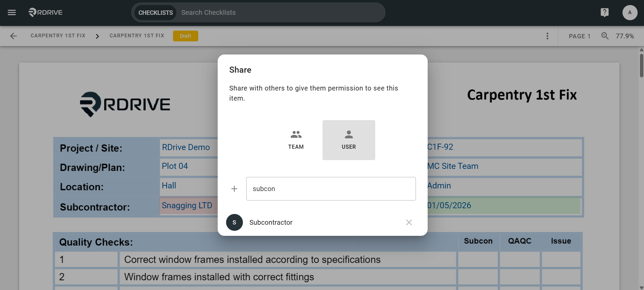Image resolution: width=644 pixels, height=290 pixels.
Task: Switch to the Team share tab
Action: tap(296, 140)
